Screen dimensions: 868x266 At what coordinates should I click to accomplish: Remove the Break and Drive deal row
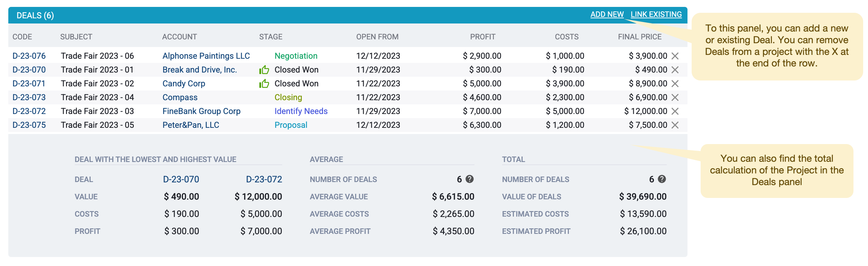click(675, 70)
